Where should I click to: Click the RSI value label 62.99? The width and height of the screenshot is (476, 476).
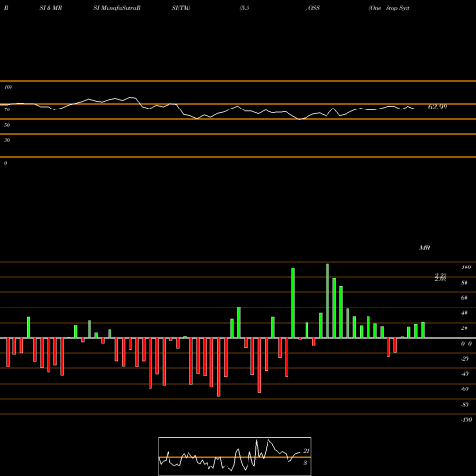pyautogui.click(x=438, y=107)
